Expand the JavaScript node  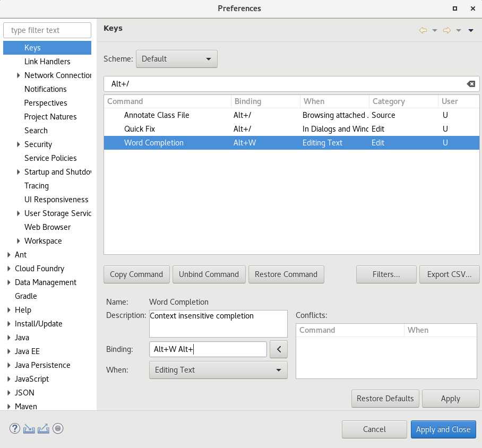(9, 379)
